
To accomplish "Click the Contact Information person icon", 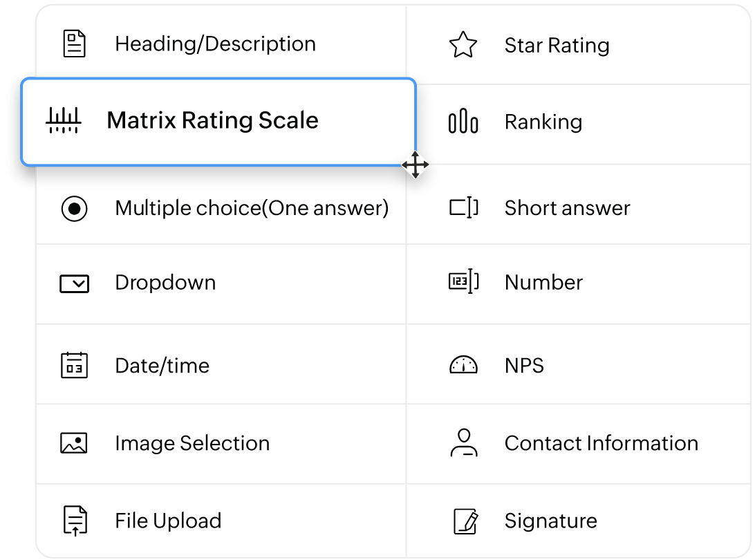I will click(463, 443).
